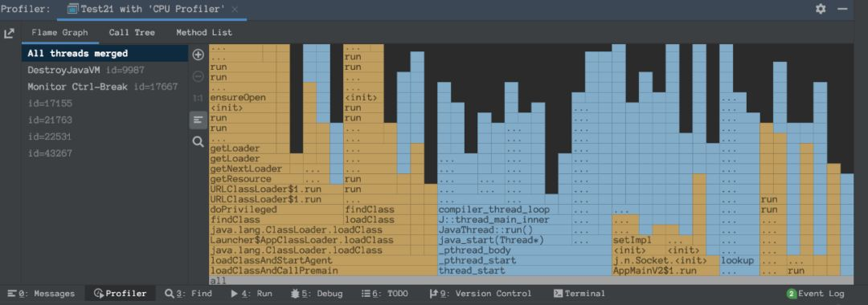
Task: Click the 'all' root frame
Action: 531,281
